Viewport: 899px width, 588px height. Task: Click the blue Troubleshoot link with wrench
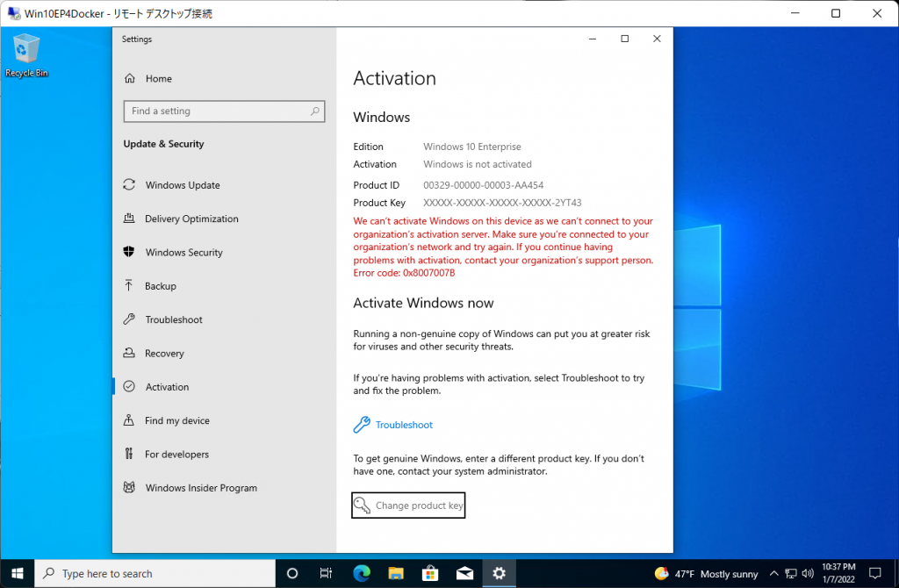coord(393,425)
